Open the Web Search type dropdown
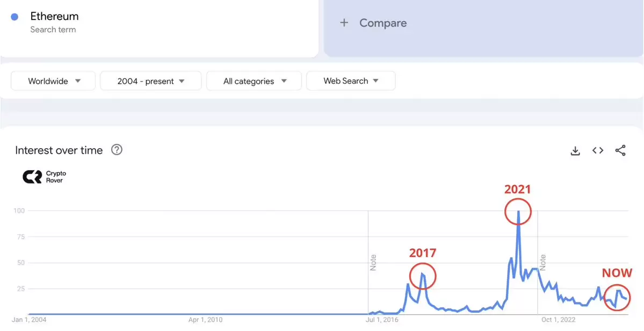 pyautogui.click(x=351, y=81)
